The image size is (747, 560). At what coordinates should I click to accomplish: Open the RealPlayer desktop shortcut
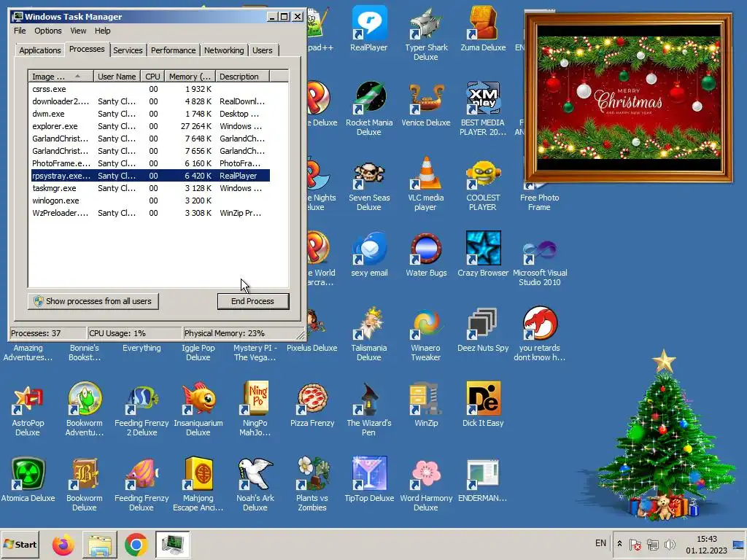tap(369, 28)
